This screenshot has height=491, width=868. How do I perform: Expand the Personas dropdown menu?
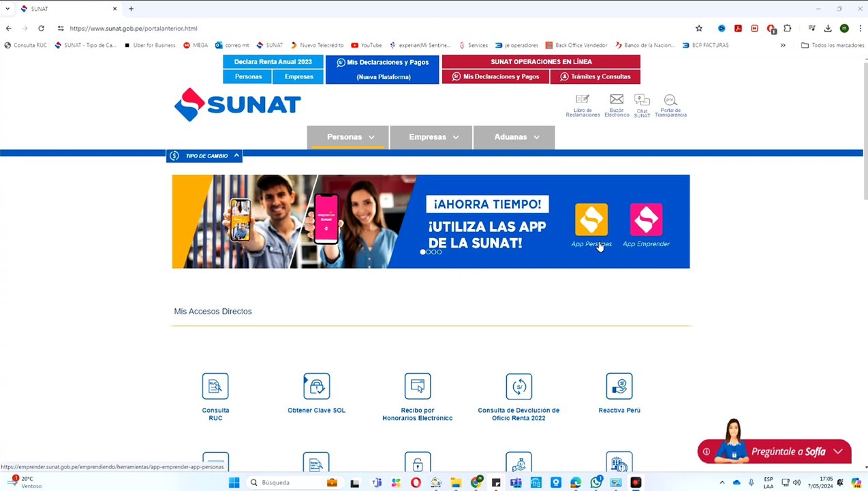click(347, 137)
